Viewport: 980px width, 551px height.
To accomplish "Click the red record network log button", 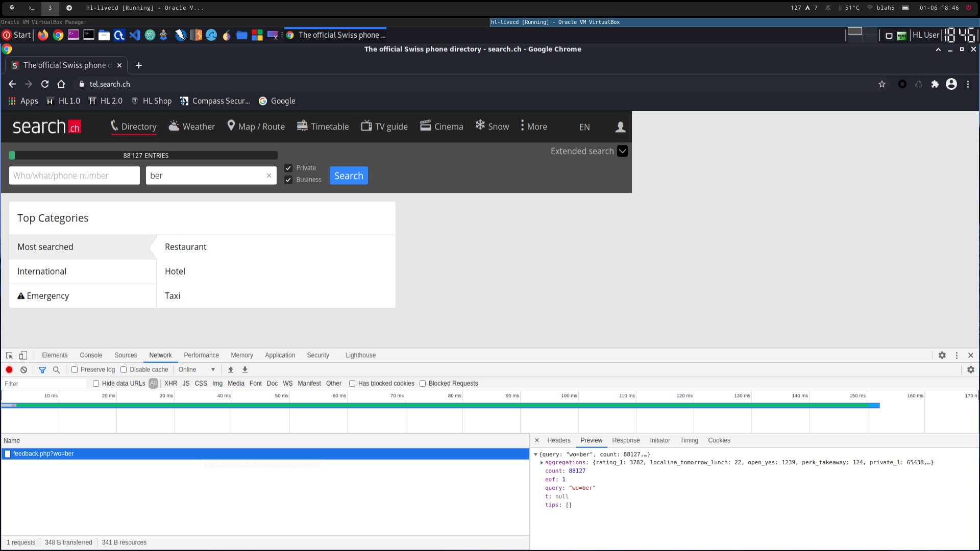I will tap(9, 370).
